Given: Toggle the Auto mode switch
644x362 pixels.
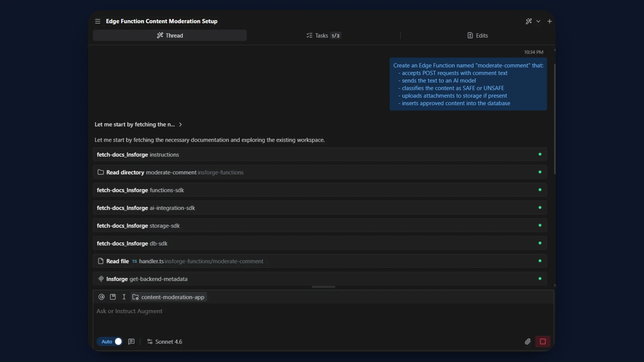Looking at the screenshot, I should 110,342.
